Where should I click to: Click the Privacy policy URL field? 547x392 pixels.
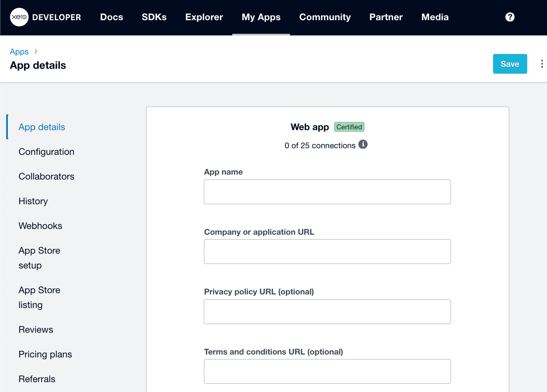point(327,312)
